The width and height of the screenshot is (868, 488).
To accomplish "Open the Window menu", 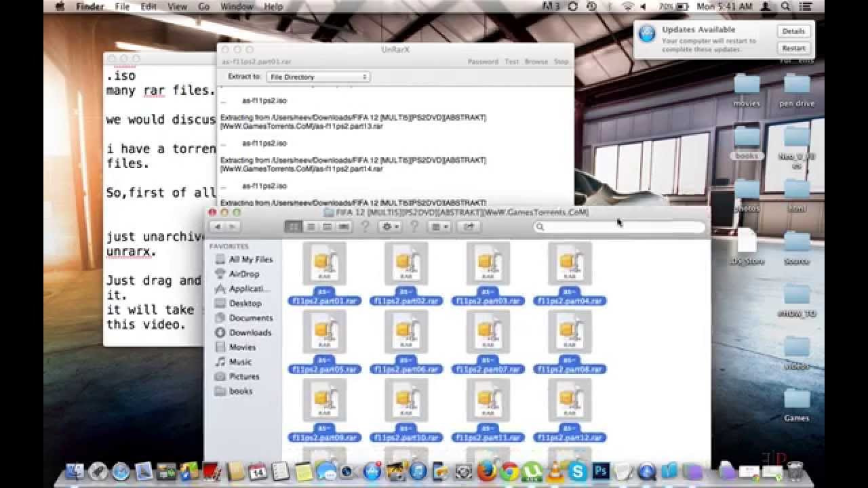I will [237, 7].
